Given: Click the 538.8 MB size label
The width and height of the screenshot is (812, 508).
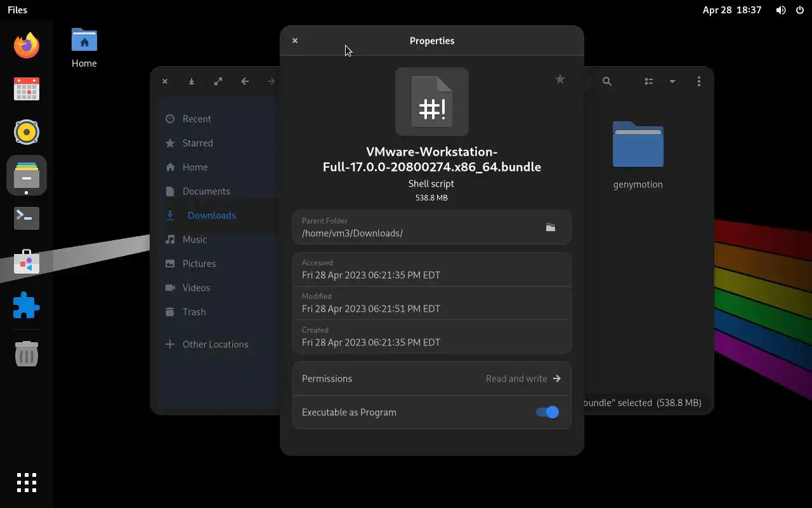Looking at the screenshot, I should pos(431,197).
